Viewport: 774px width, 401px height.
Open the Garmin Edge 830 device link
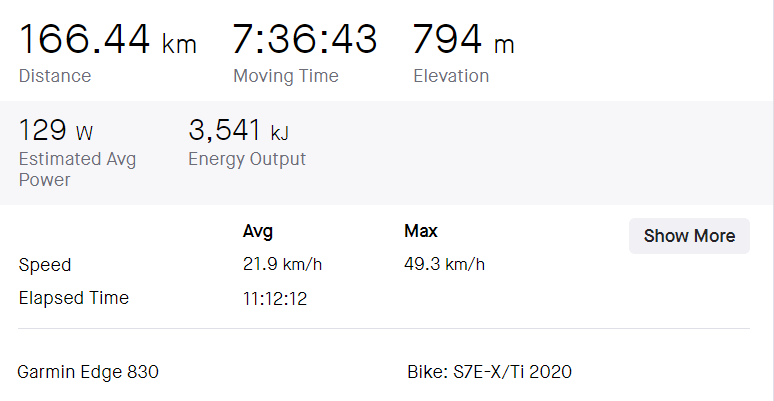pyautogui.click(x=88, y=372)
